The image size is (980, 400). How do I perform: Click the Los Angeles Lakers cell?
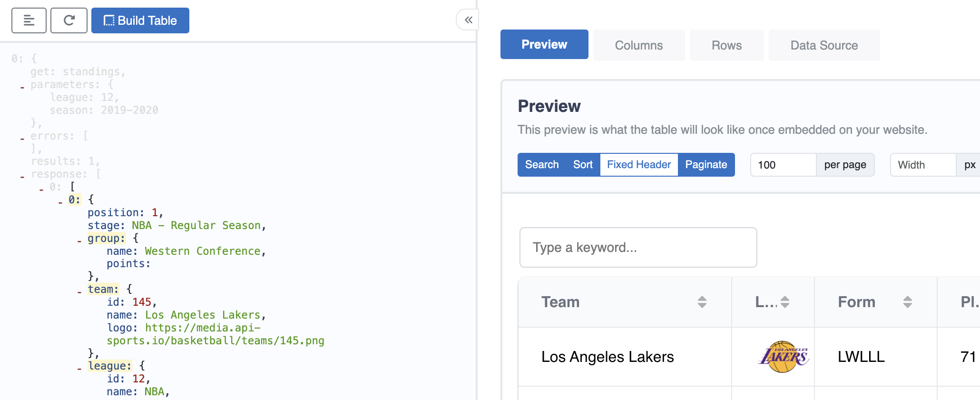pos(625,357)
